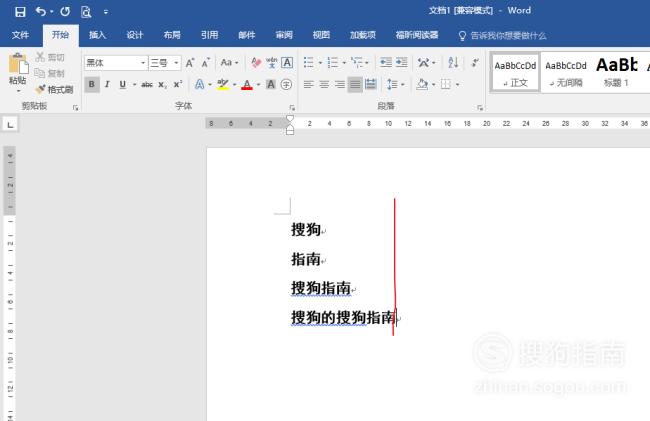Align the text to the right
The width and height of the screenshot is (650, 421).
[x=340, y=85]
